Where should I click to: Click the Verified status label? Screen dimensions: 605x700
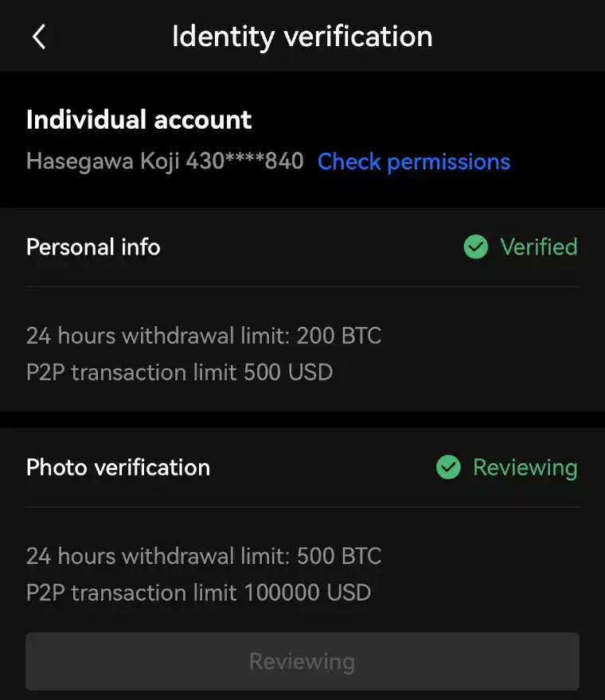click(539, 247)
